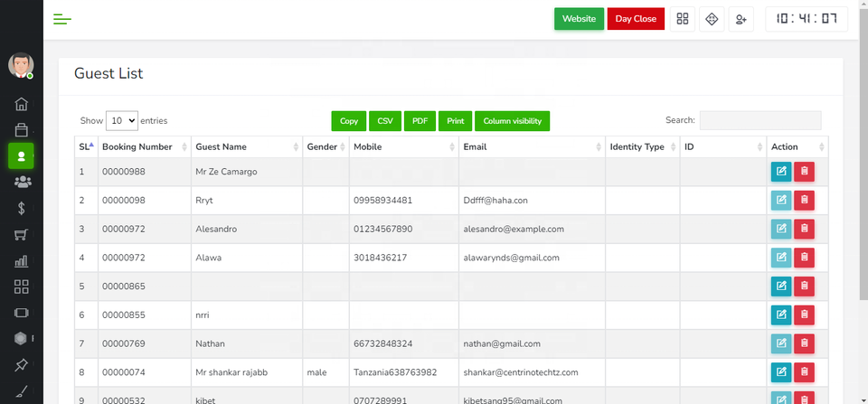Sort table by Guest Name column
Image resolution: width=868 pixels, height=404 pixels.
coord(246,146)
